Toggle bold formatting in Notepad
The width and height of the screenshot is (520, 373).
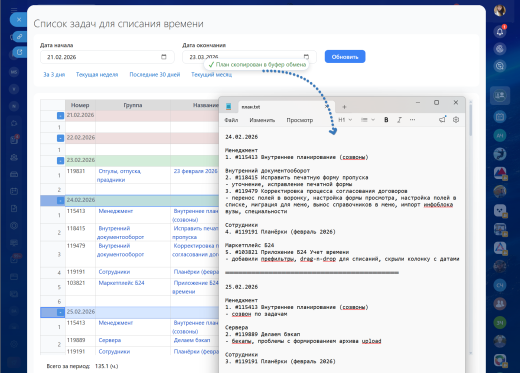386,120
